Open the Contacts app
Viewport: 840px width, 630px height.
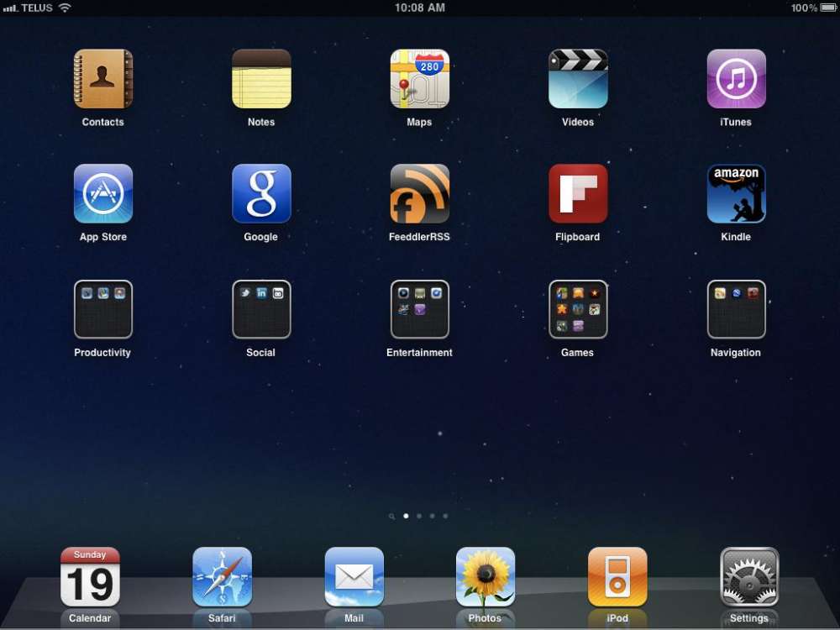pos(102,80)
